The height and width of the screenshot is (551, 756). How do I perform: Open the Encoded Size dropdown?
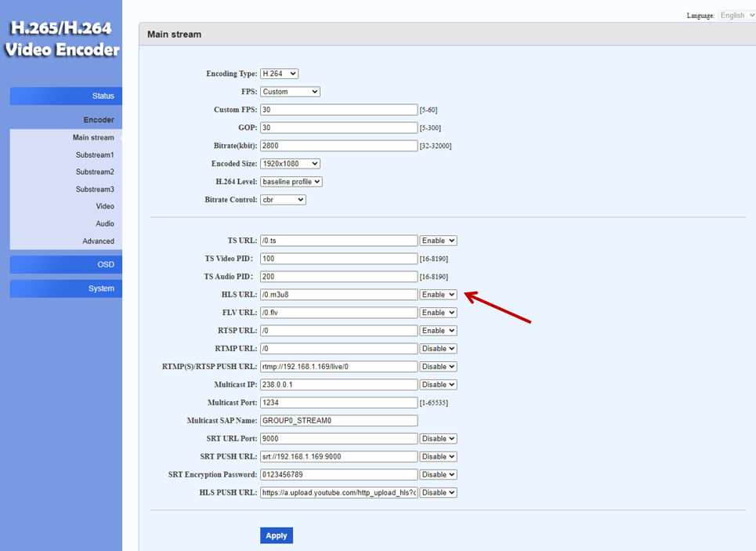coord(290,164)
